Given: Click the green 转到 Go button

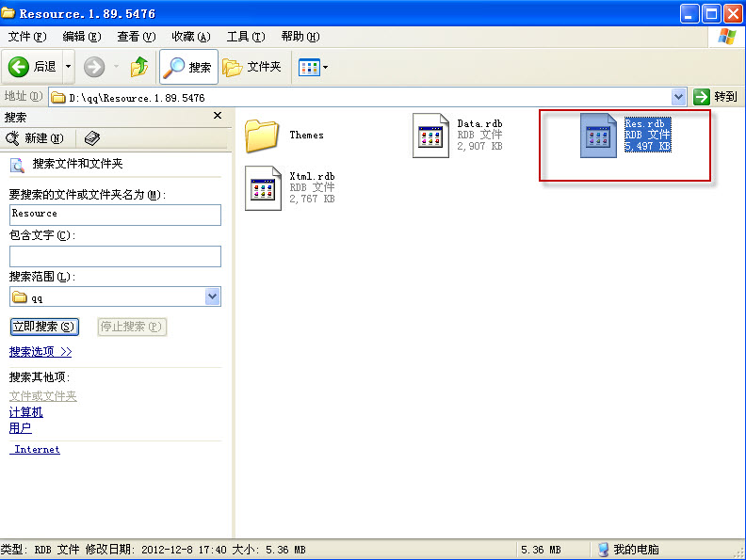Looking at the screenshot, I should tap(716, 97).
